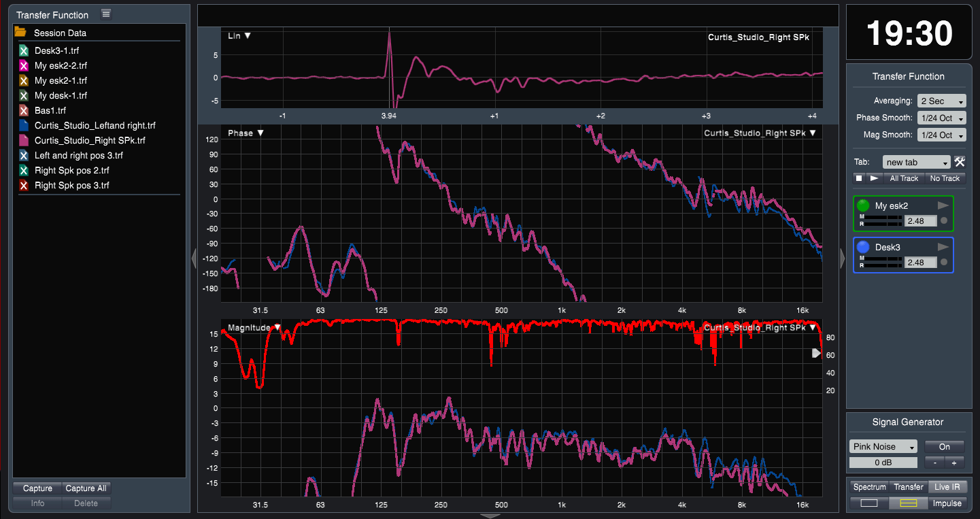The height and width of the screenshot is (519, 980).
Task: Open the Magnitude plot type dropdown
Action: (254, 328)
